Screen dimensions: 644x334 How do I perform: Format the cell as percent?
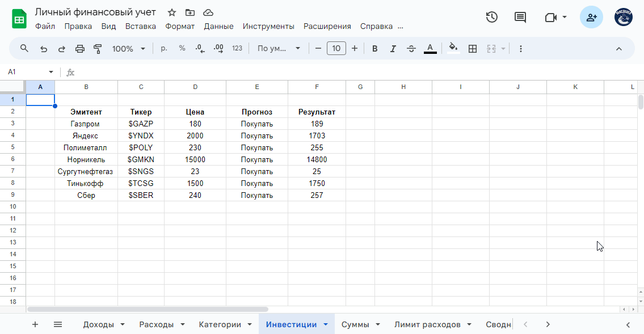pos(182,48)
